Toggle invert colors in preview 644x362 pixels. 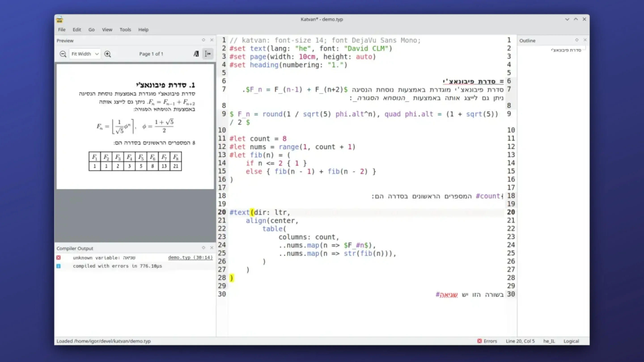click(196, 54)
